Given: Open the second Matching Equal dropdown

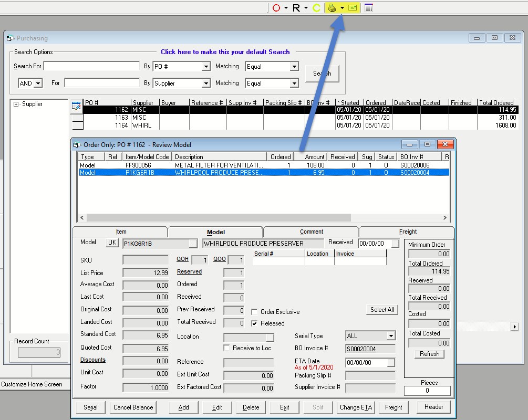Looking at the screenshot, I should (x=294, y=83).
